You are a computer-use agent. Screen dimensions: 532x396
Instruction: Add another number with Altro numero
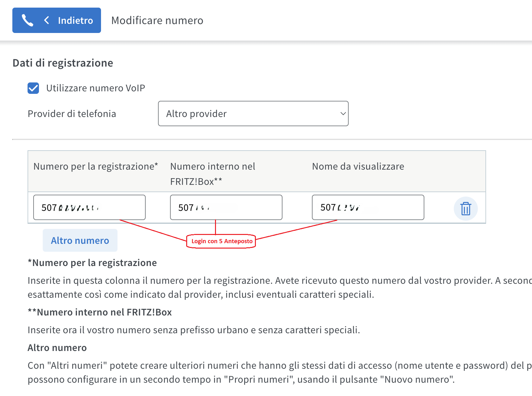[x=80, y=240]
